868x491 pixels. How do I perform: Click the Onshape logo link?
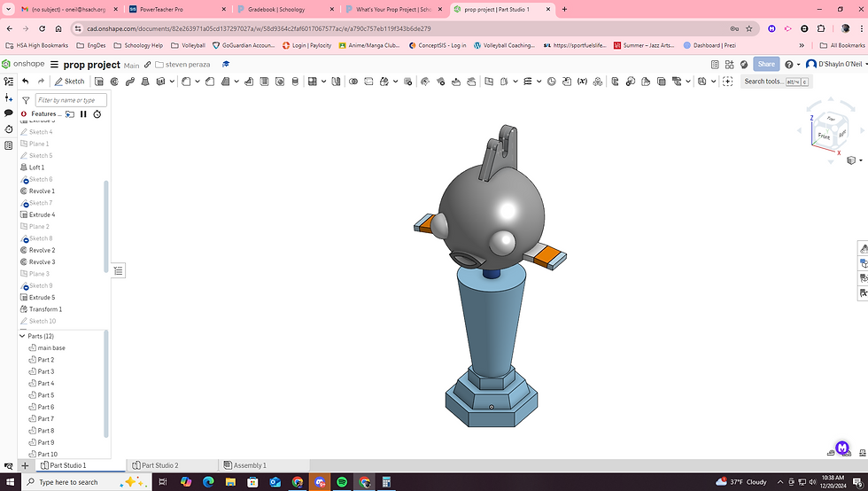23,65
